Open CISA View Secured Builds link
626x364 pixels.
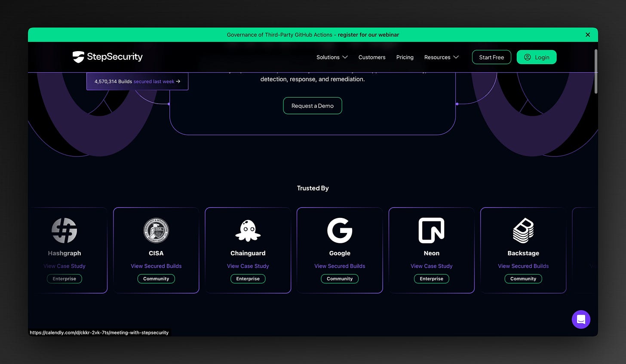(x=156, y=266)
